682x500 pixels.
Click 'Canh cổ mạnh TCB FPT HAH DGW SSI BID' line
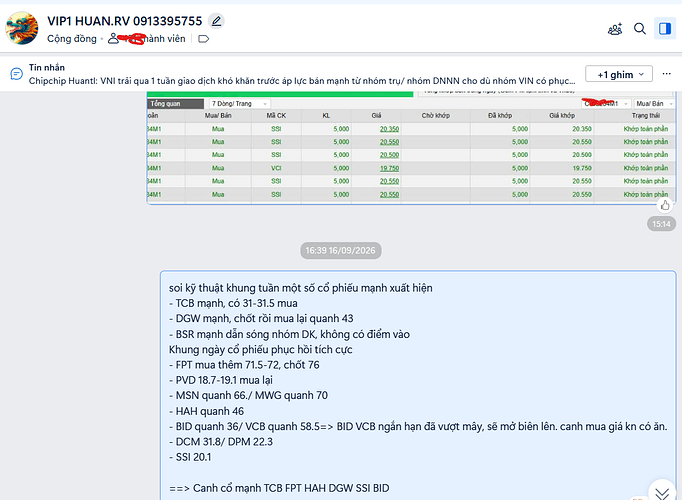[x=279, y=488]
